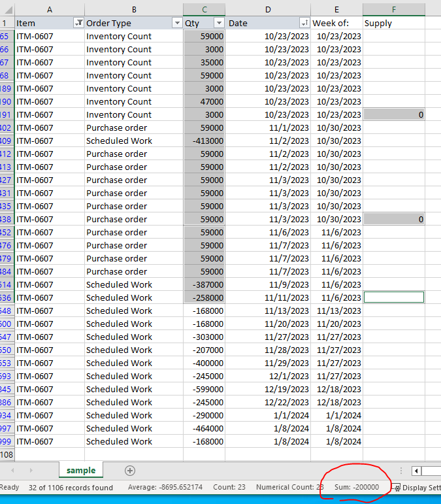Click 'Average: -8695.652174' in status bar
This screenshot has height=504, width=441.
pos(165,487)
